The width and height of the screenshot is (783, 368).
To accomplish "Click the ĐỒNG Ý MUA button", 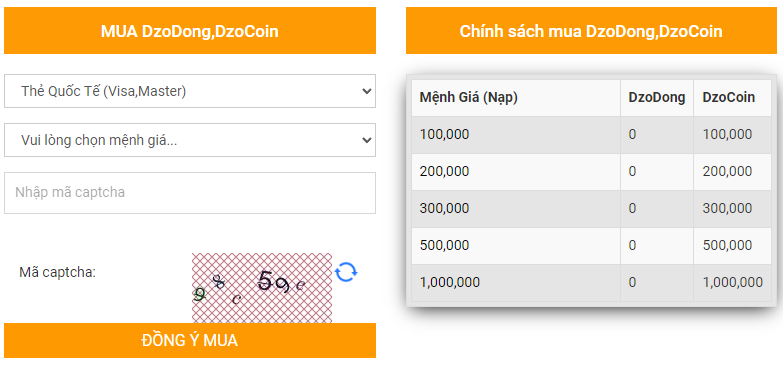I will (x=190, y=340).
